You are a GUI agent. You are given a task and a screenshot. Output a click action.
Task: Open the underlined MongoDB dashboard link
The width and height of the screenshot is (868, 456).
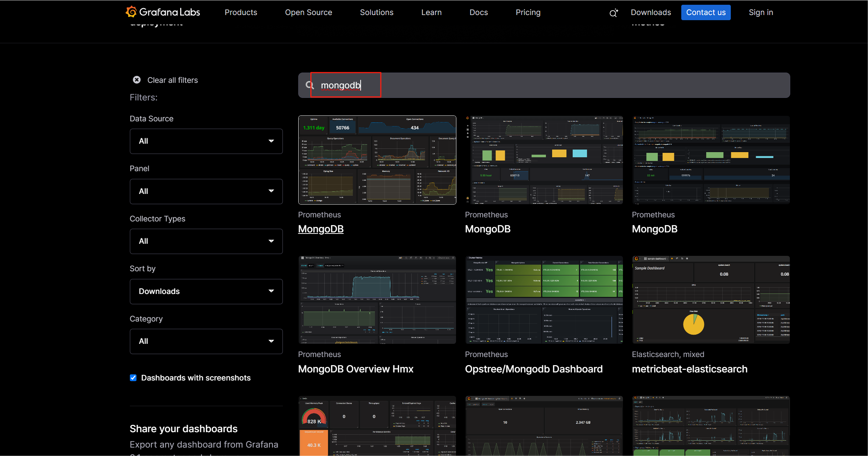321,229
